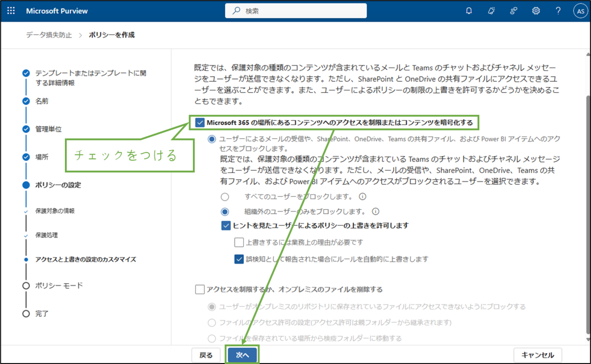Click into the 検索 search box
Image resolution: width=591 pixels, height=364 pixels.
point(296,11)
